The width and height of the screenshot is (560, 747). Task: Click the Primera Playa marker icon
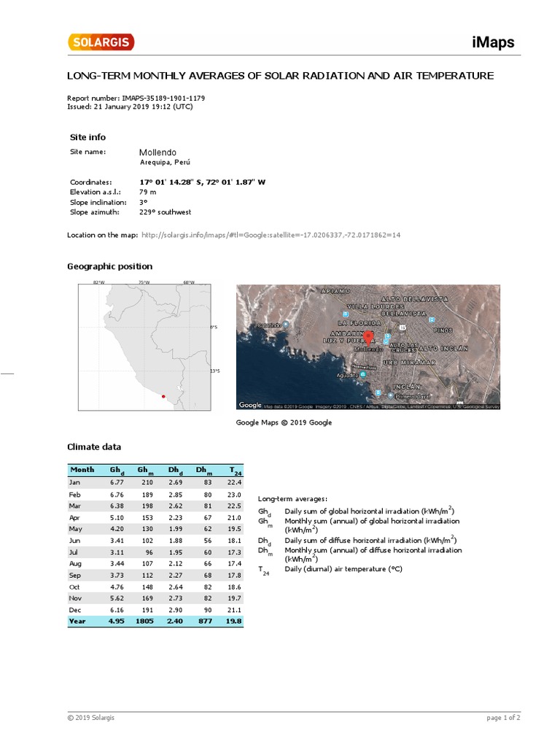(x=391, y=396)
